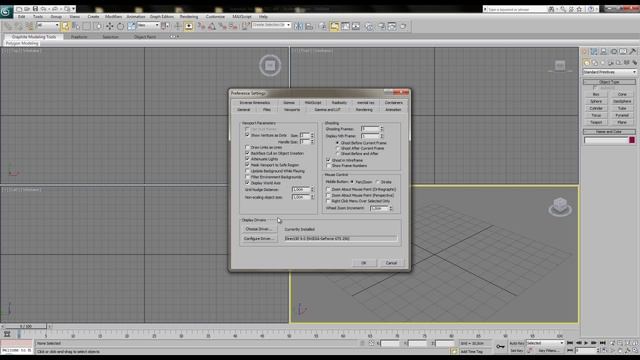The image size is (640, 360).
Task: Click the Wheel Zoom Increment field
Action: click(x=379, y=208)
